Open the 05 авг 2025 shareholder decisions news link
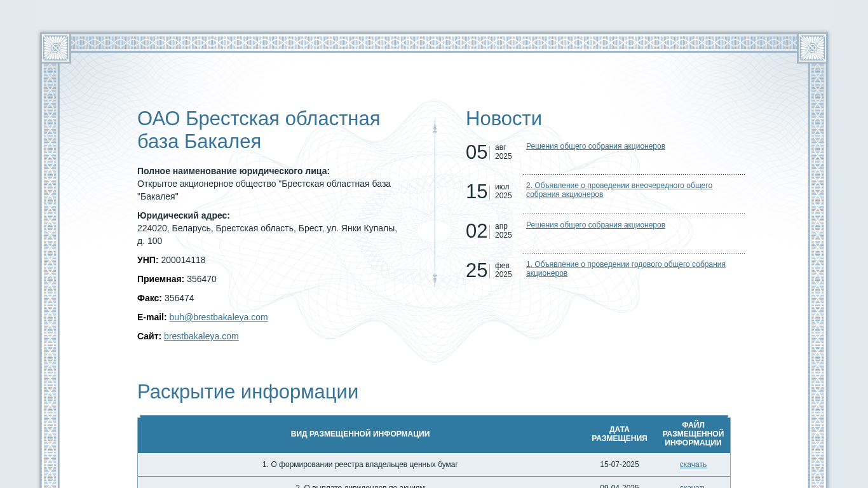 (595, 146)
